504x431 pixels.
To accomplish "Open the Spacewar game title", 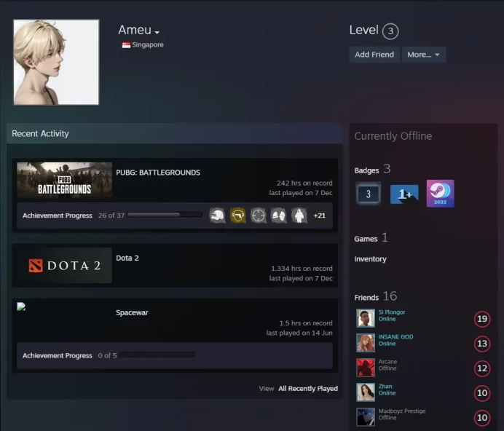I will 132,313.
